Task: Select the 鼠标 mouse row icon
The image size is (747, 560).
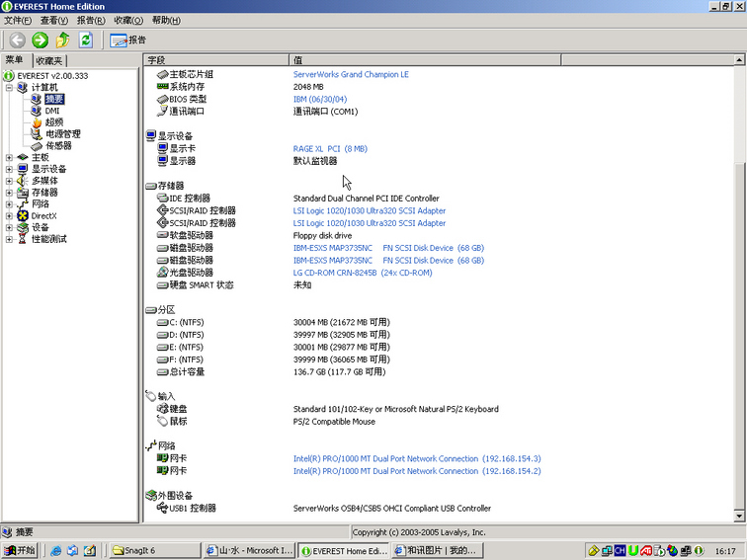Action: click(x=162, y=421)
